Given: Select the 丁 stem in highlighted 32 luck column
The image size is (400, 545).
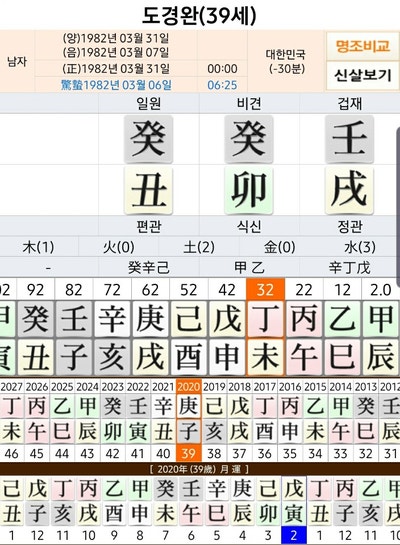Looking at the screenshot, I should (266, 319).
